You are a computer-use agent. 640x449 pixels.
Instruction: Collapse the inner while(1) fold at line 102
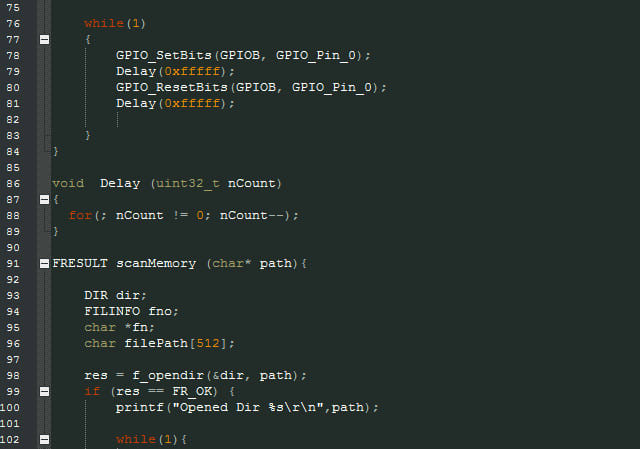coord(44,440)
